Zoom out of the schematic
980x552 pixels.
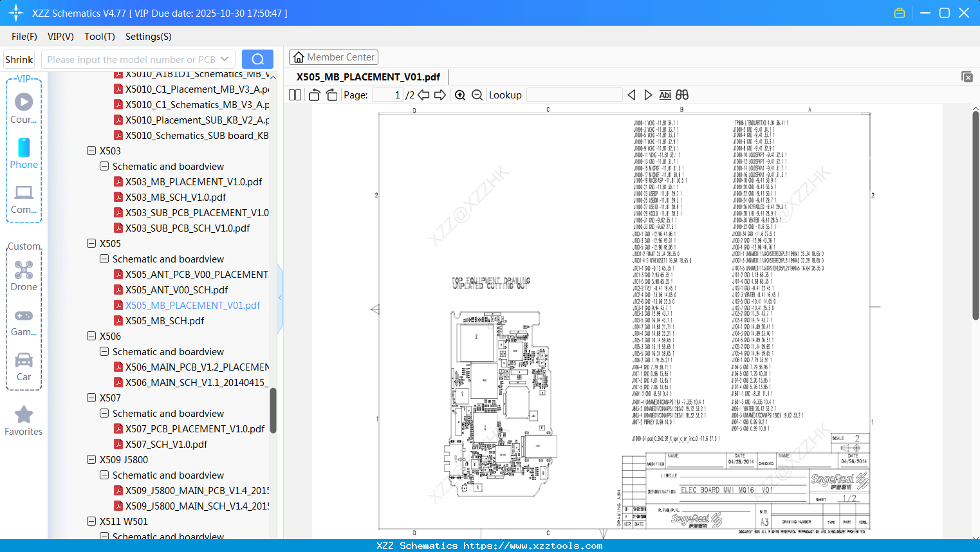(477, 95)
